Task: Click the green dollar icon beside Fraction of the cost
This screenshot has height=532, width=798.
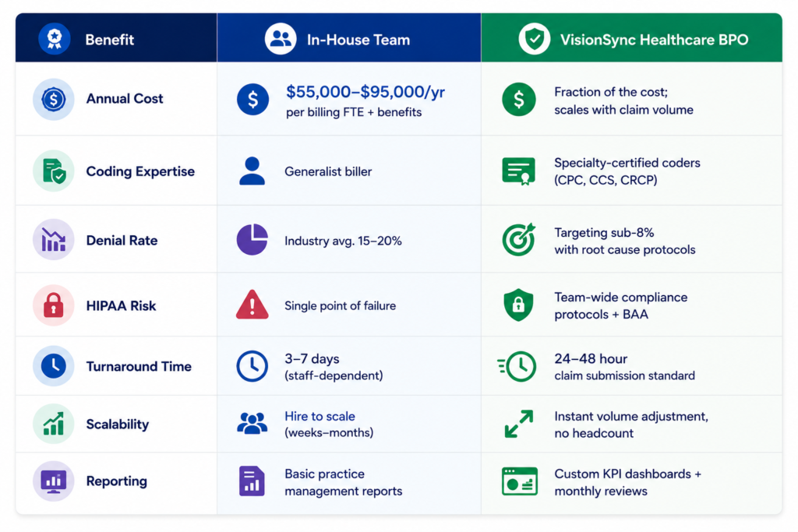Action: tap(518, 99)
